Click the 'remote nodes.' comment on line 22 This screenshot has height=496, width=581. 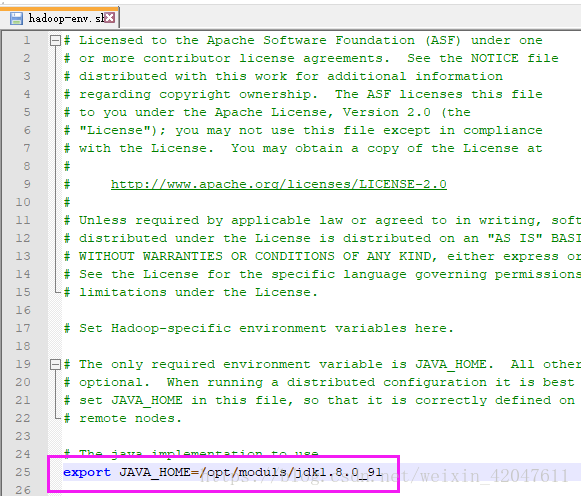[130, 418]
